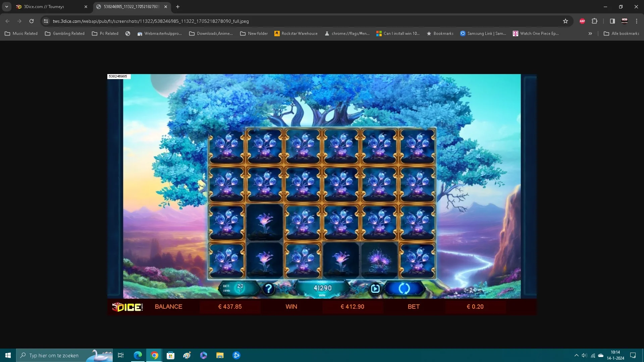Viewport: 644px width, 362px height.
Task: Open the OneDrive cloud tray icon
Action: (601, 355)
